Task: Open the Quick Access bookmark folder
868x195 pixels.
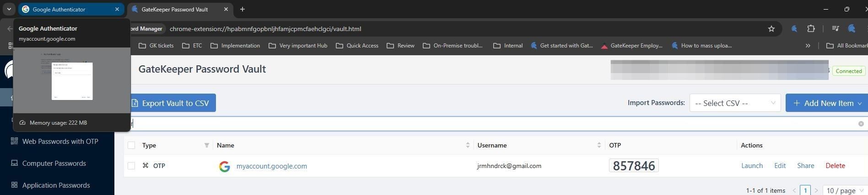Action: pos(357,46)
